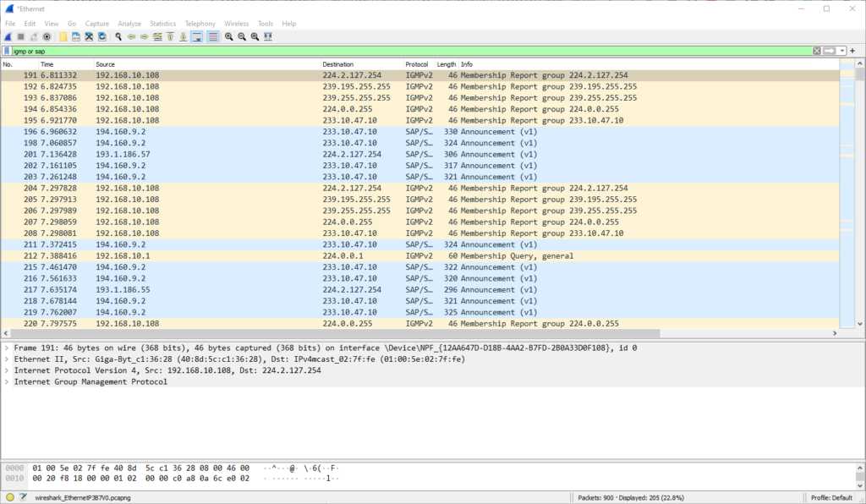This screenshot has width=866, height=504.
Task: Edit capture file properties icon
Action: point(23,497)
